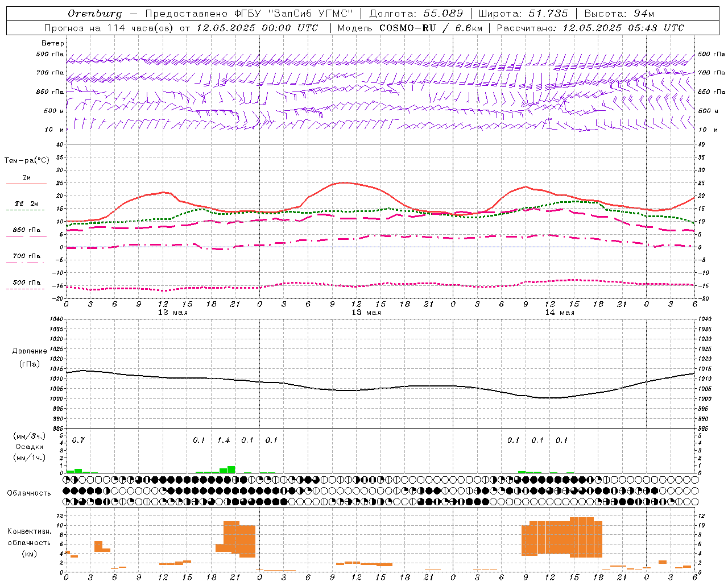This screenshot has width=728, height=582.
Task: Click the 'Ветер' wind panel label
Action: pos(52,43)
